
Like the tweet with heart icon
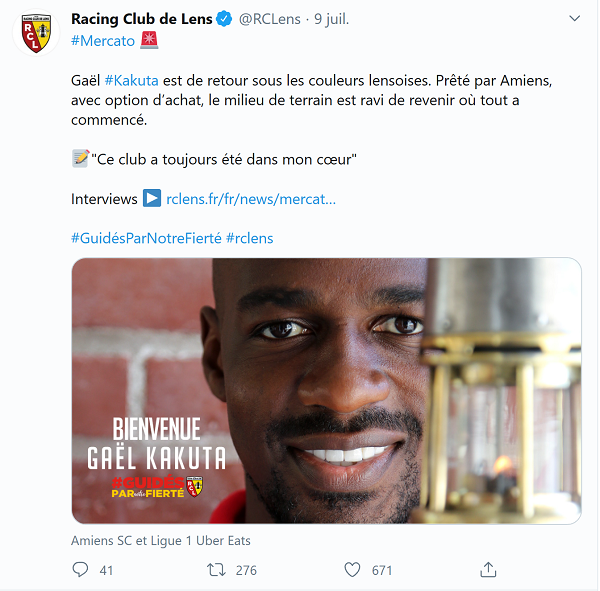[352, 570]
